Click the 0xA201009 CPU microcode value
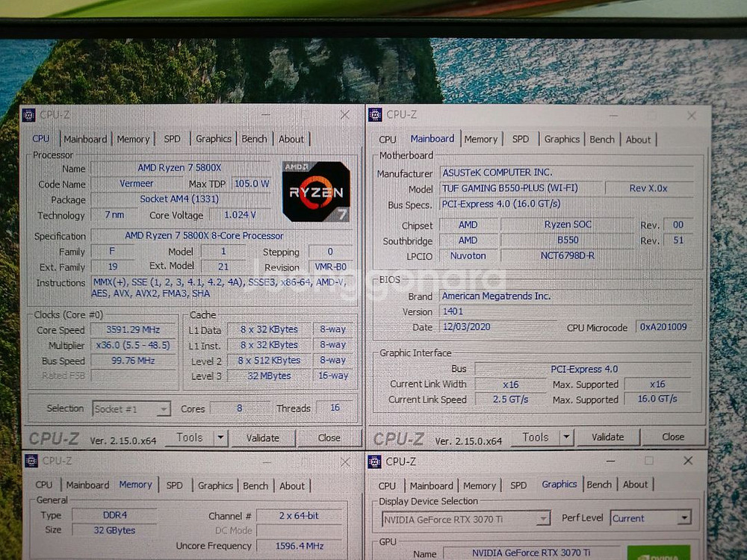Viewport: 747px width, 560px height. coord(663,327)
